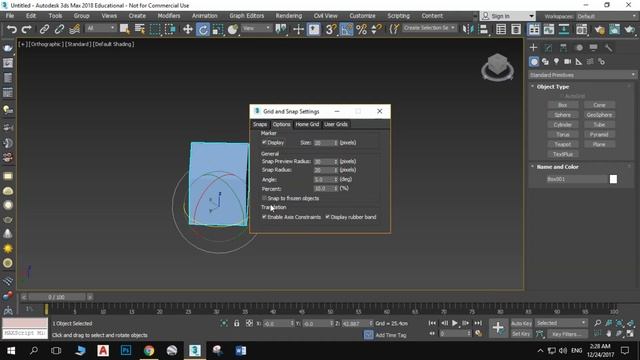Activate the Select and Rotate tool
This screenshot has width=640, height=360.
(x=203, y=29)
